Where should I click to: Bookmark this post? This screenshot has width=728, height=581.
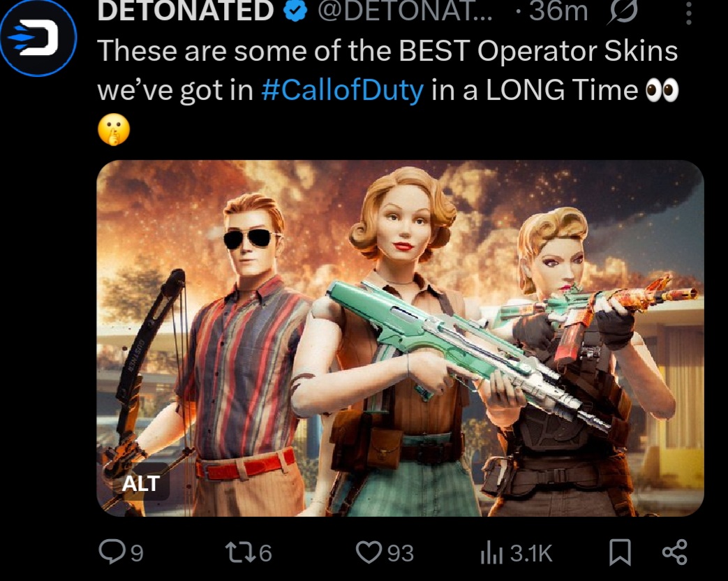pos(619,552)
